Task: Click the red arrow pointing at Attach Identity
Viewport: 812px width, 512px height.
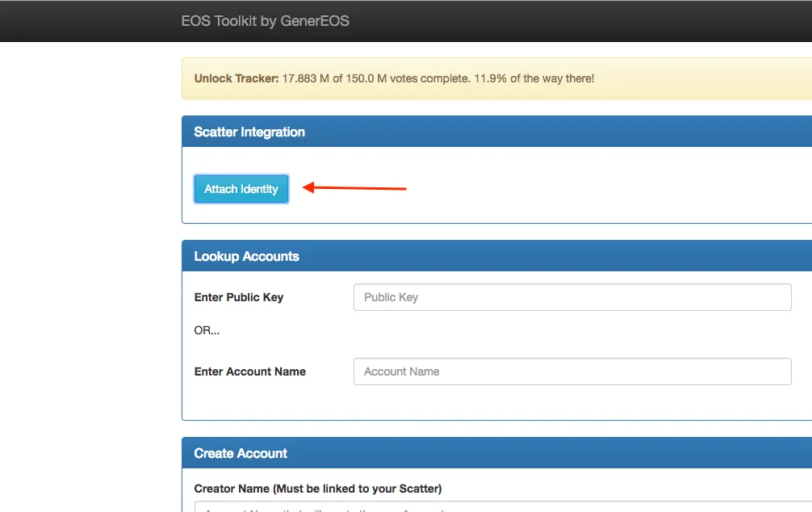Action: coord(354,187)
